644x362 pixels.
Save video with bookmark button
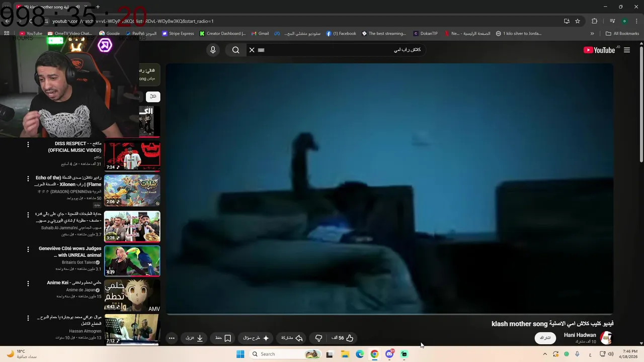(x=223, y=338)
